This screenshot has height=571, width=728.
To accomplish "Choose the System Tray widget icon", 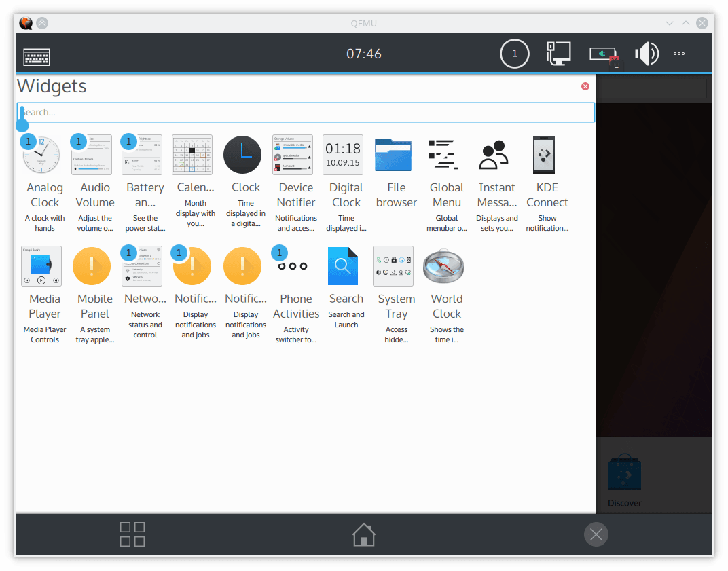I will 393,266.
